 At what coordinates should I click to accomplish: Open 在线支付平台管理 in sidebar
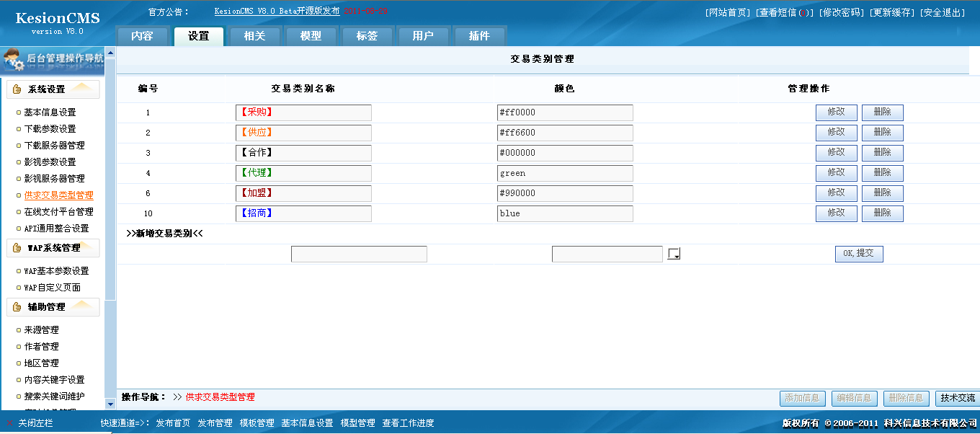[58, 212]
